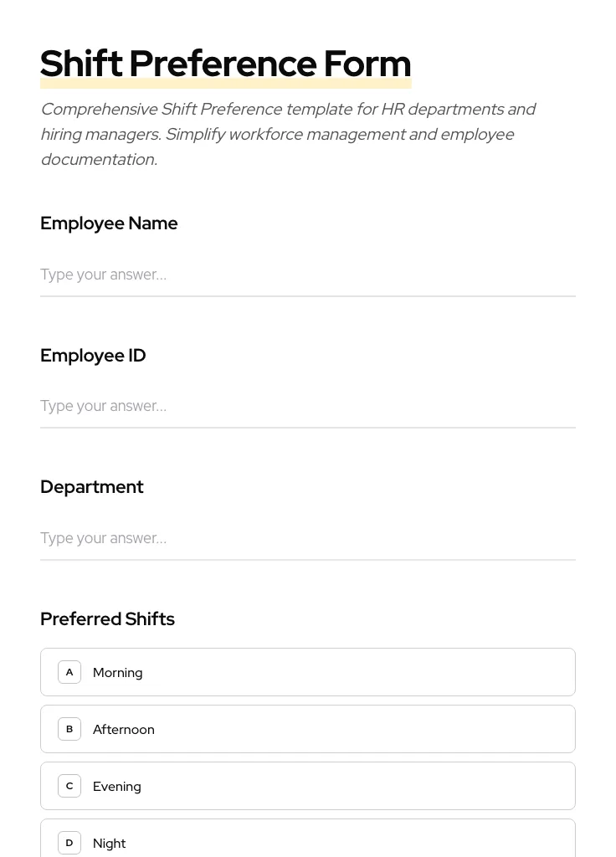The width and height of the screenshot is (616, 857).
Task: Click the Shift Preference Form title
Action: click(x=225, y=63)
